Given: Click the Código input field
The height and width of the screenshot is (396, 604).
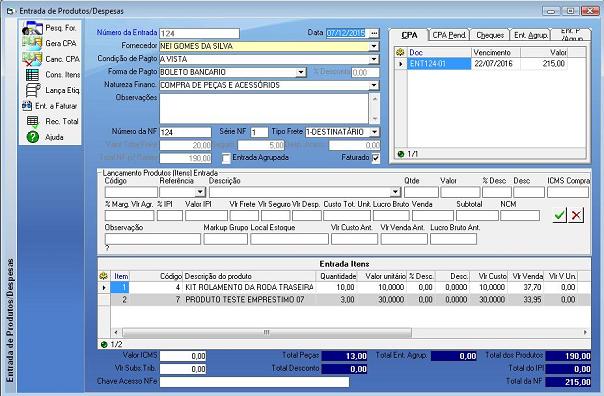Looking at the screenshot, I should tap(131, 192).
